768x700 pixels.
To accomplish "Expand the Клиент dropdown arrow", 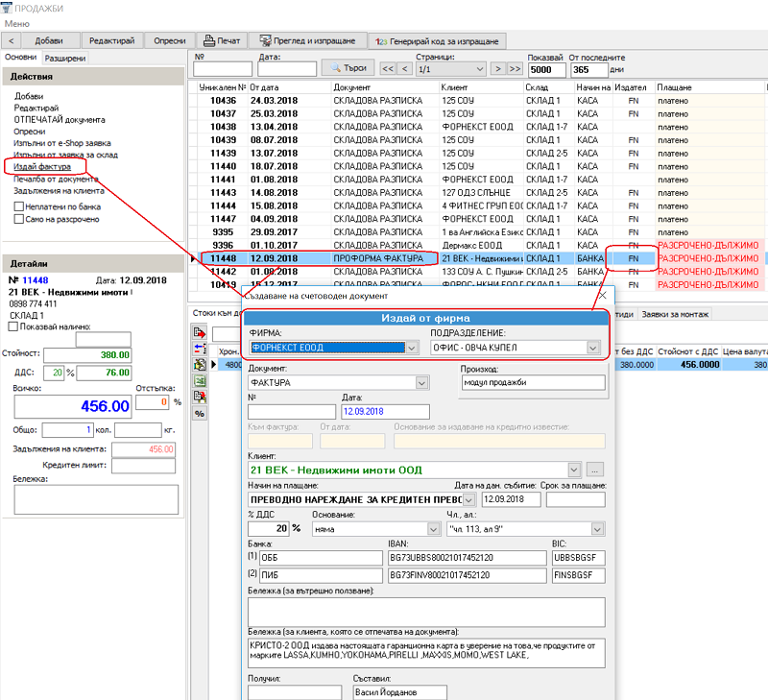I will click(x=574, y=470).
